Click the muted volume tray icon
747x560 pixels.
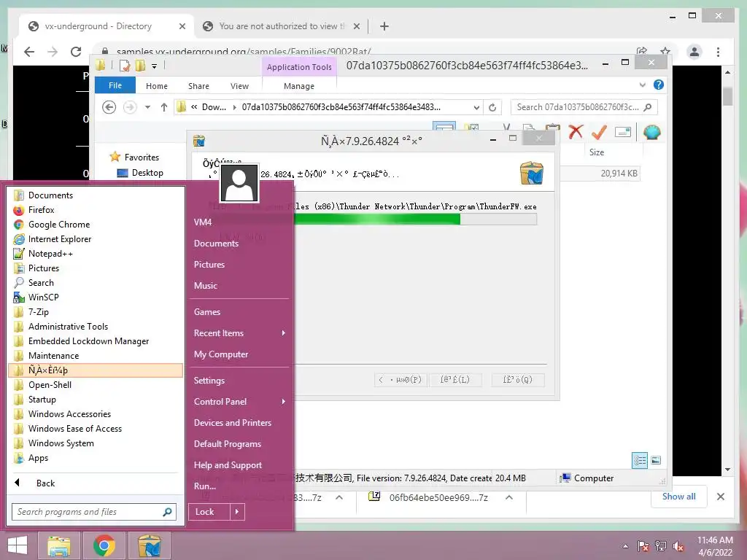click(x=678, y=546)
